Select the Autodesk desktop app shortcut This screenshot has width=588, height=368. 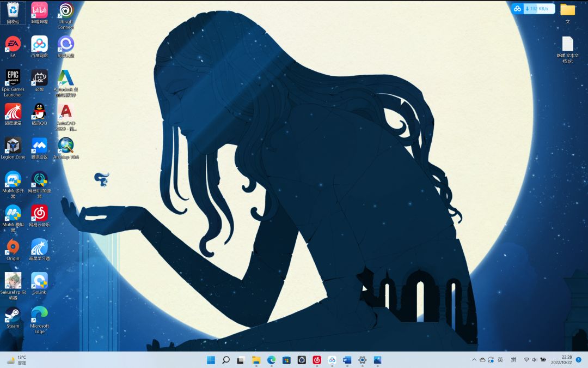pos(66,83)
